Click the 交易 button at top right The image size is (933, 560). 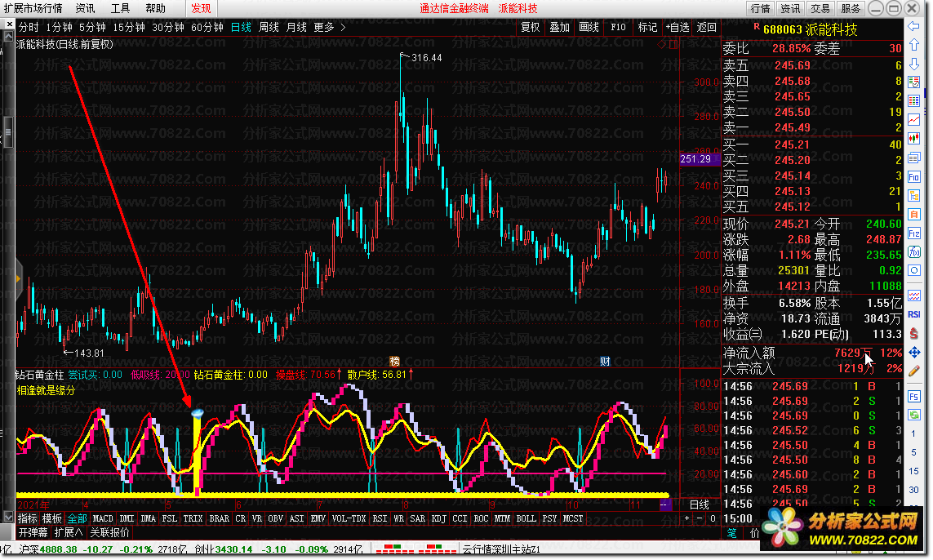[x=820, y=8]
